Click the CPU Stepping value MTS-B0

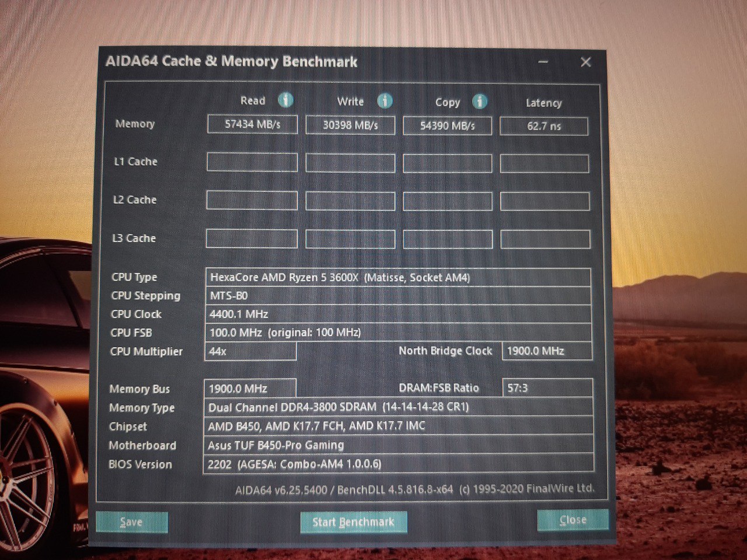(399, 296)
